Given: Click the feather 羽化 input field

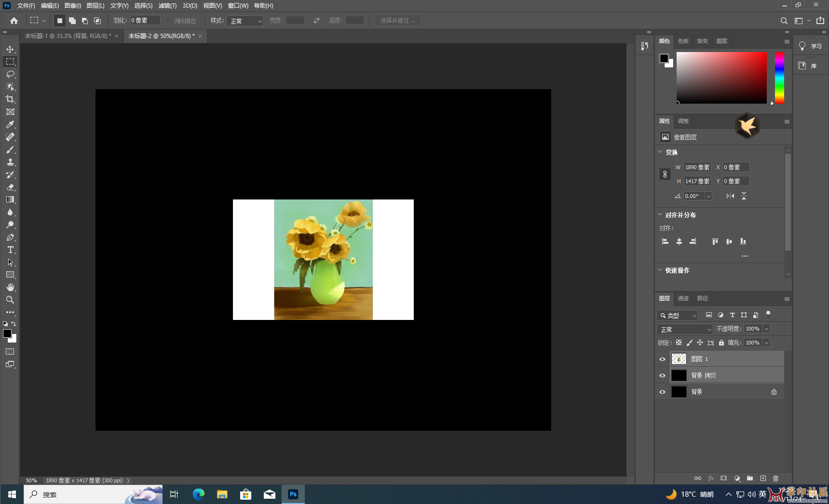Looking at the screenshot, I should pos(145,20).
